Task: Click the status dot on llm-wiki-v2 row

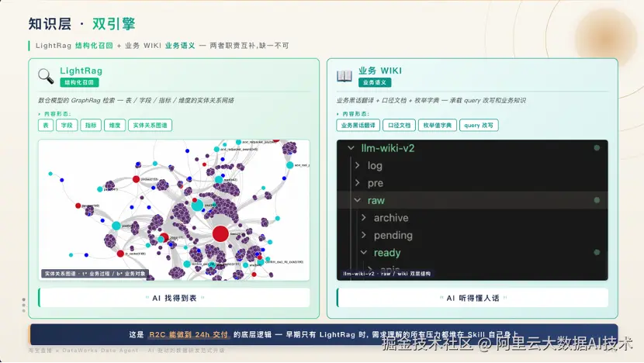Action: pyautogui.click(x=597, y=148)
